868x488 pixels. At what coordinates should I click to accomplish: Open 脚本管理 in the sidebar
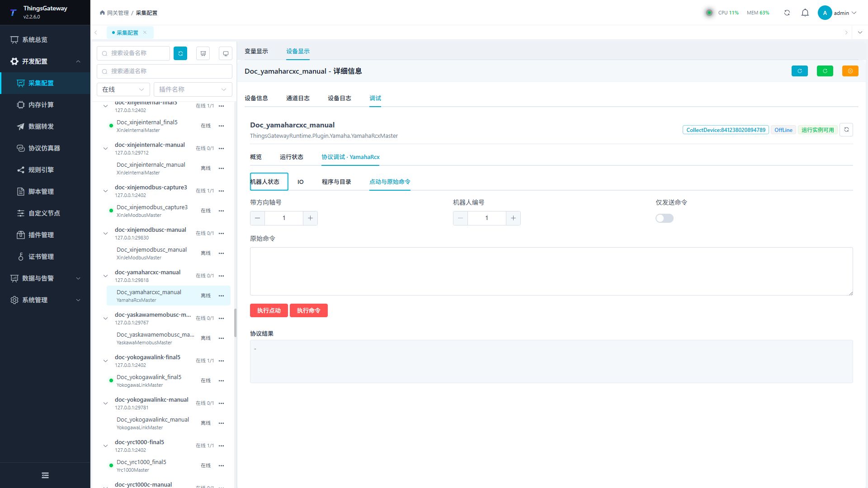tap(45, 192)
